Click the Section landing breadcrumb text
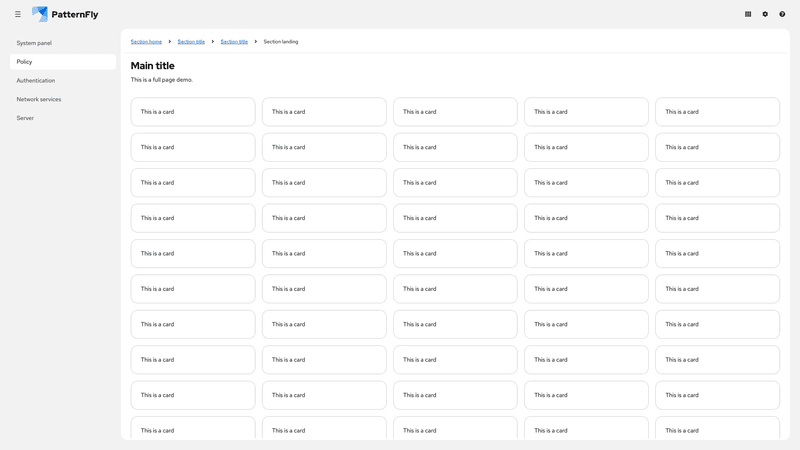 point(281,42)
